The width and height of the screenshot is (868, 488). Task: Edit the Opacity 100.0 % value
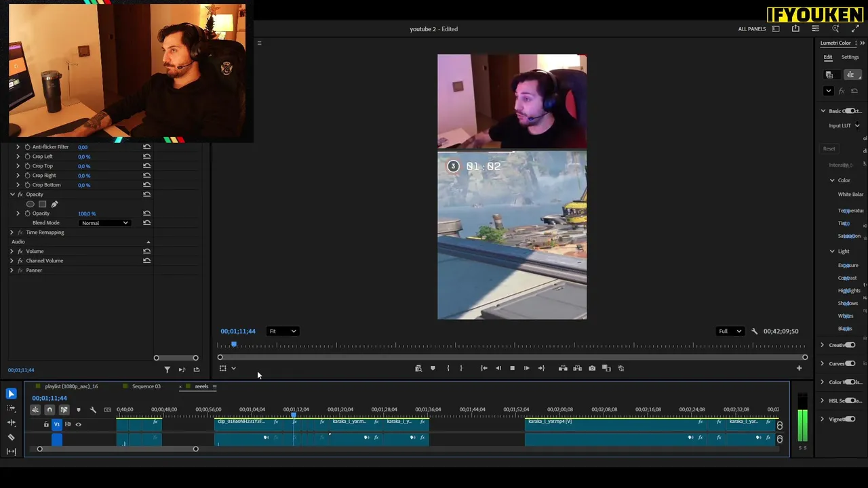coord(87,213)
